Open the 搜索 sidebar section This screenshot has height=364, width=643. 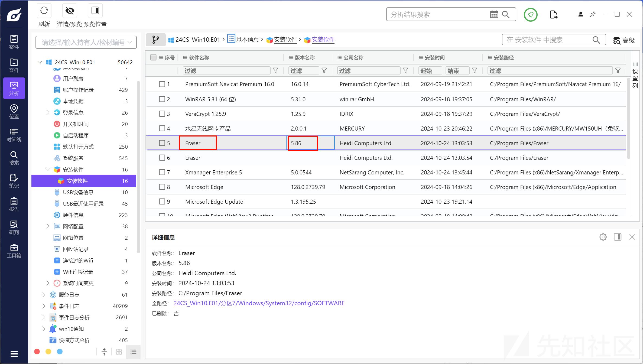tap(14, 158)
